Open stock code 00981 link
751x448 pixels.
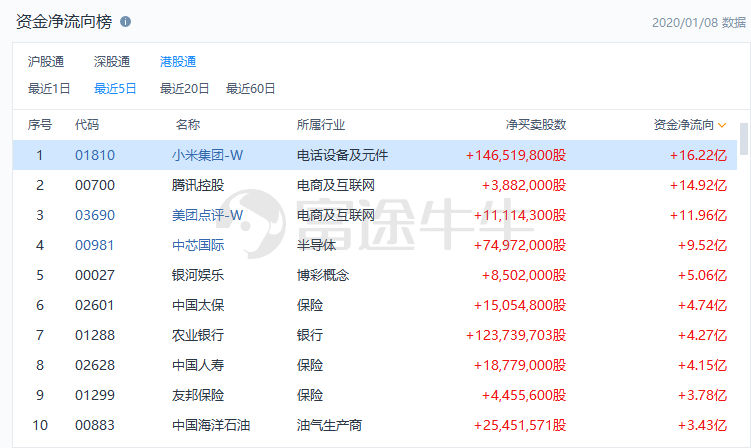94,245
